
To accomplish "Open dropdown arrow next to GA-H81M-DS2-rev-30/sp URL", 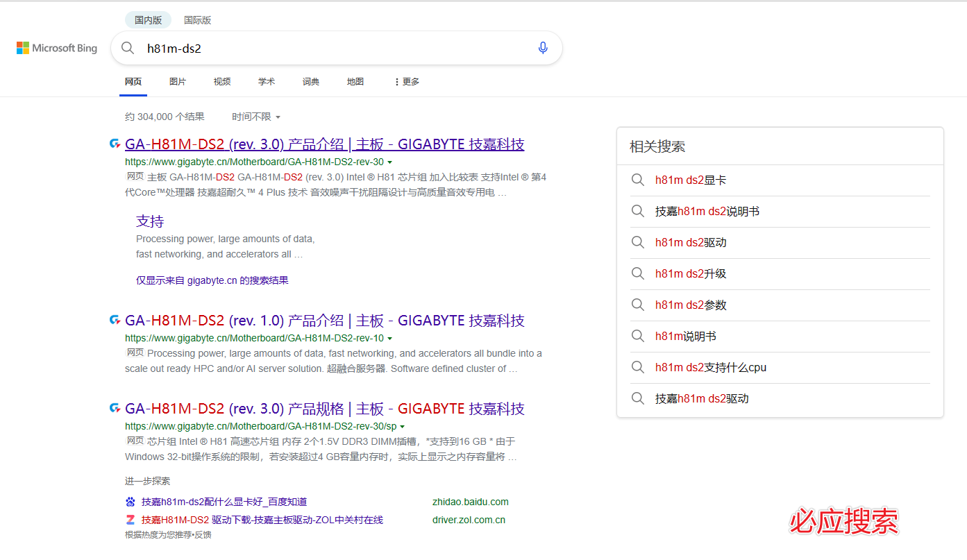I will point(403,427).
